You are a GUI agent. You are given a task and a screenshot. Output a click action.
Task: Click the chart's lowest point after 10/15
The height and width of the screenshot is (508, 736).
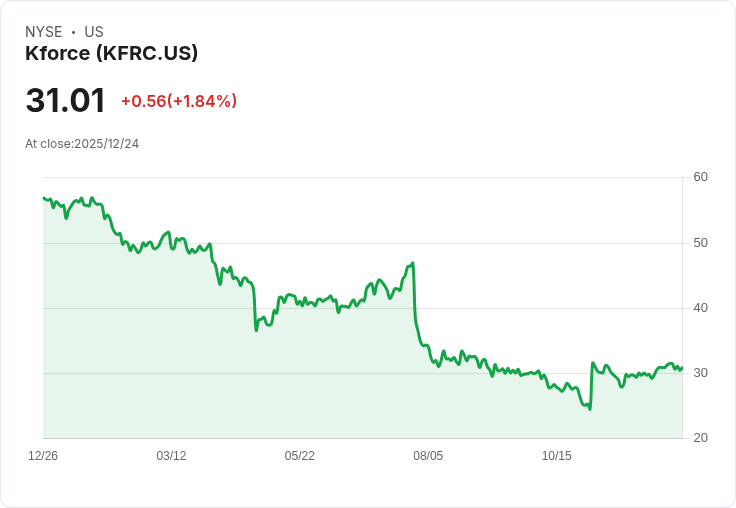coord(590,409)
